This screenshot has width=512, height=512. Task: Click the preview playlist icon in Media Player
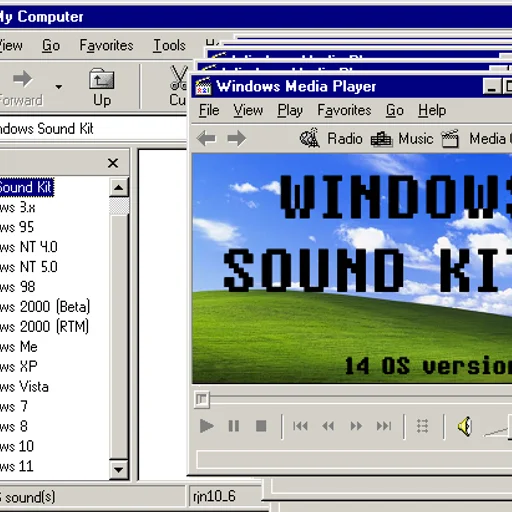point(422,426)
